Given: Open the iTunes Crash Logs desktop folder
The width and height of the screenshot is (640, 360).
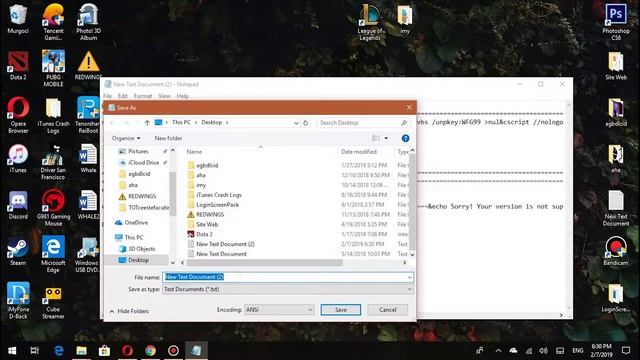Looking at the screenshot, I should coord(53,116).
